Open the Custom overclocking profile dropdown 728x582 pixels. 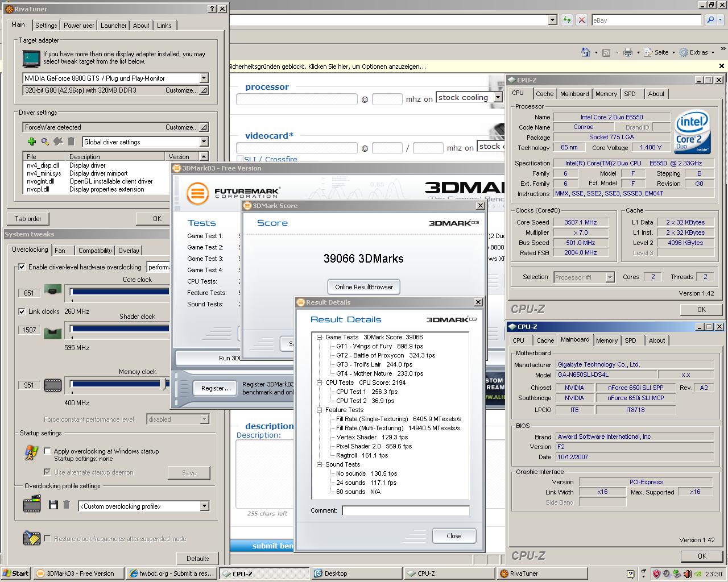(x=204, y=506)
